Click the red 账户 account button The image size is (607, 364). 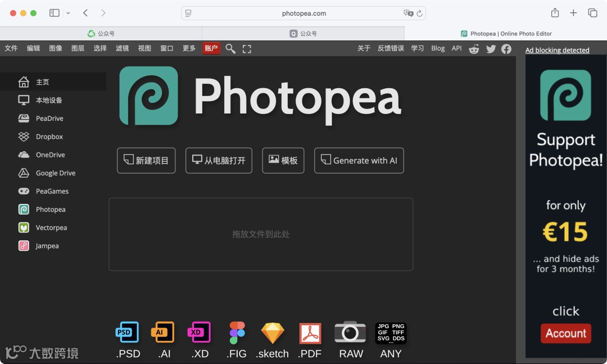pyautogui.click(x=211, y=48)
